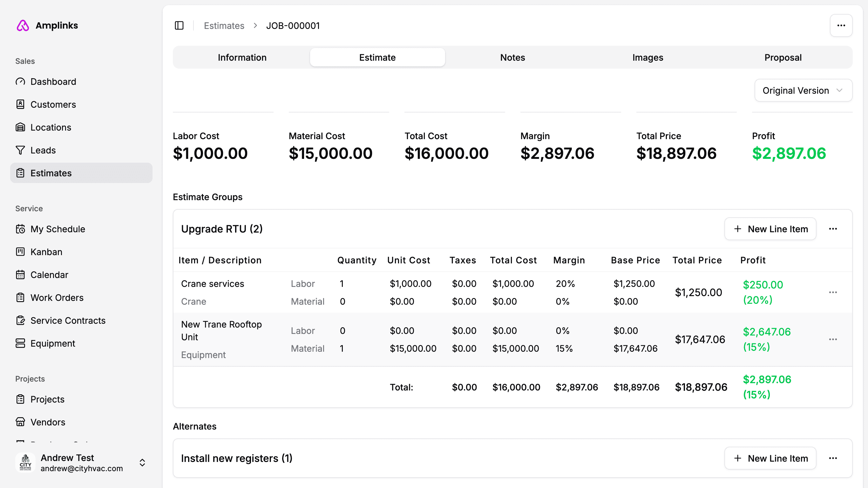Open the top-right more options menu
Screen dimensions: 868x488
(x=841, y=26)
